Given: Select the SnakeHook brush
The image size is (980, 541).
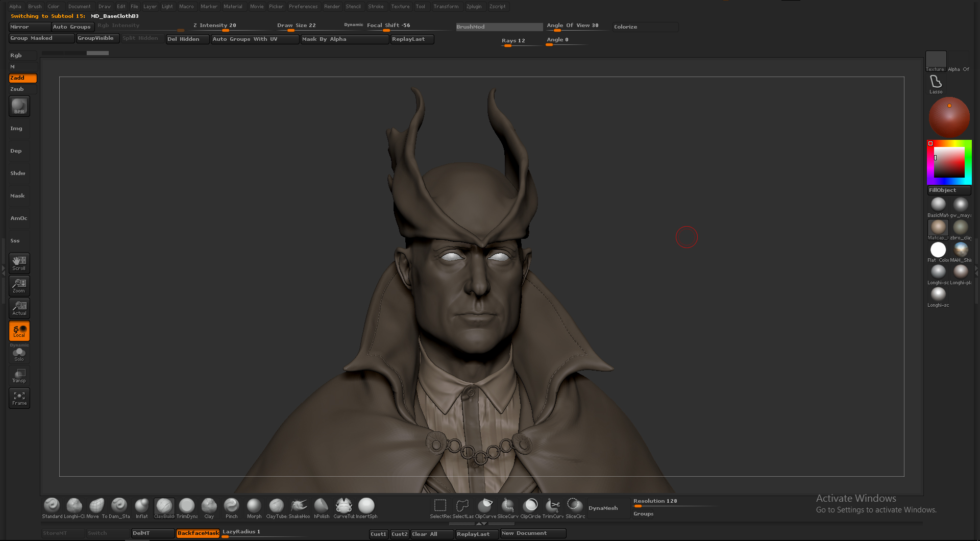Looking at the screenshot, I should 299,508.
